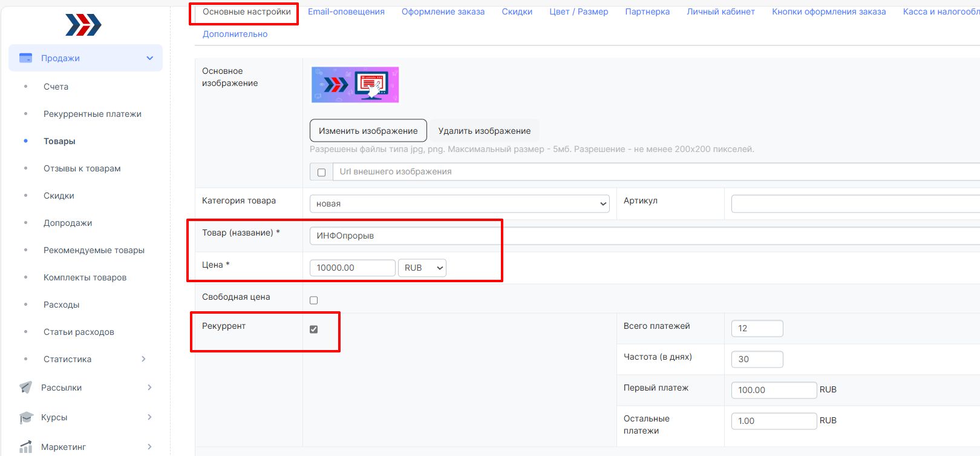
Task: Open the Цвет / Размер tab
Action: (579, 12)
